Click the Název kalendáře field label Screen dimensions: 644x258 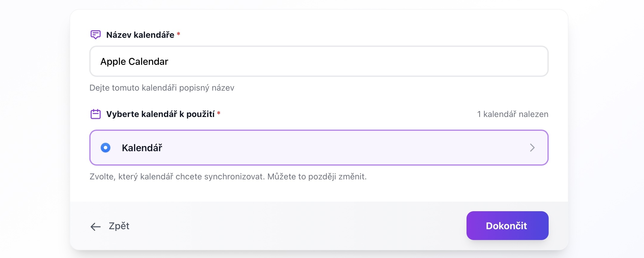pos(140,35)
